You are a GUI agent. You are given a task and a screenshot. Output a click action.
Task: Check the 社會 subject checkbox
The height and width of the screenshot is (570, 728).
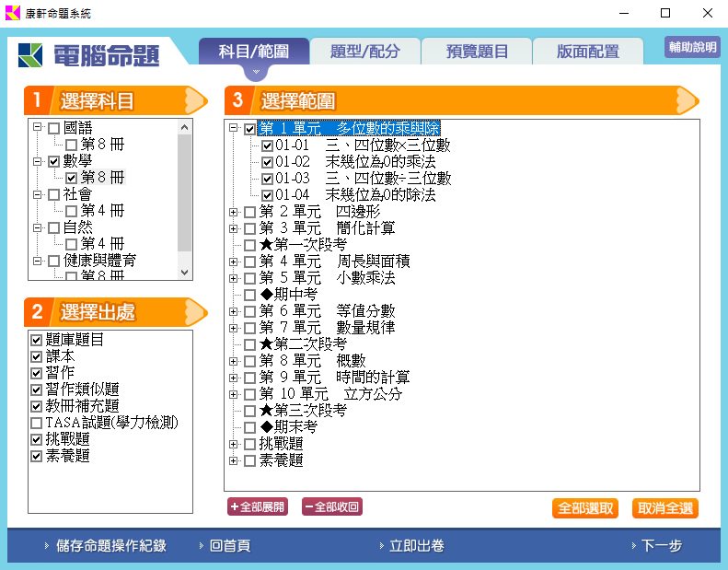[54, 194]
